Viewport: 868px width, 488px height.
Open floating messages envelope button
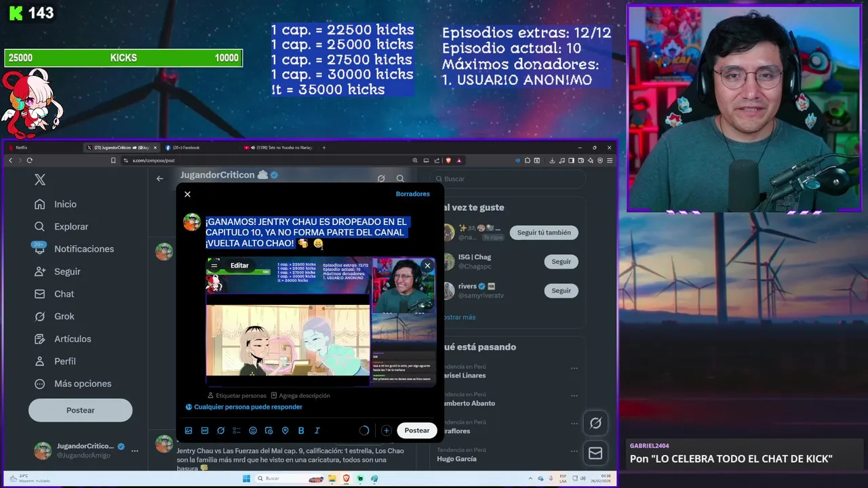coord(595,453)
